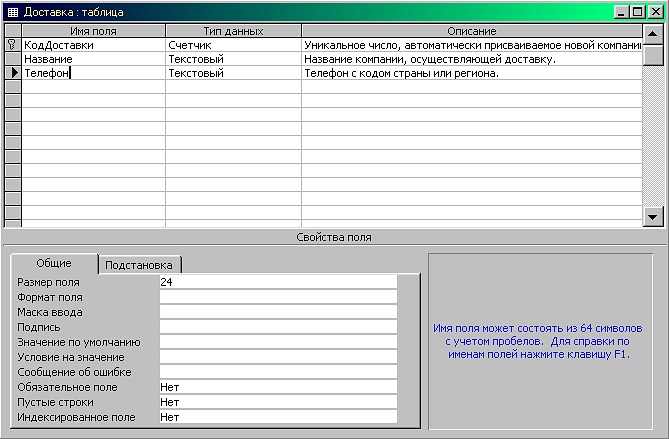
Task: Select the row selector beside Название
Action: point(13,59)
